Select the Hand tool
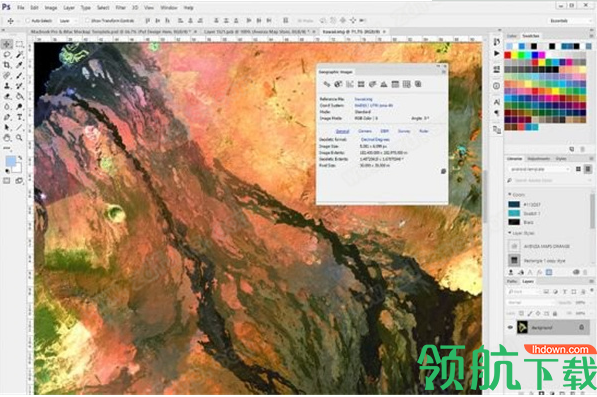This screenshot has width=597, height=397. 7,138
